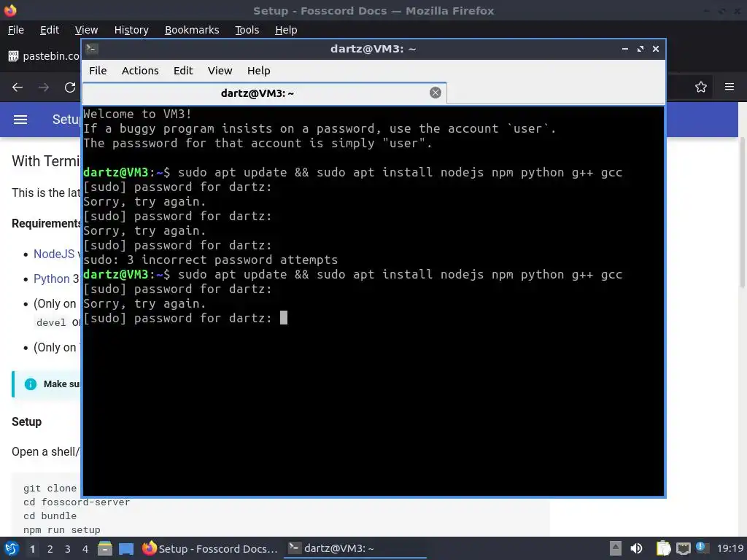This screenshot has width=747, height=560.
Task: Click the terminal icon in the terminal title bar
Action: pos(92,49)
